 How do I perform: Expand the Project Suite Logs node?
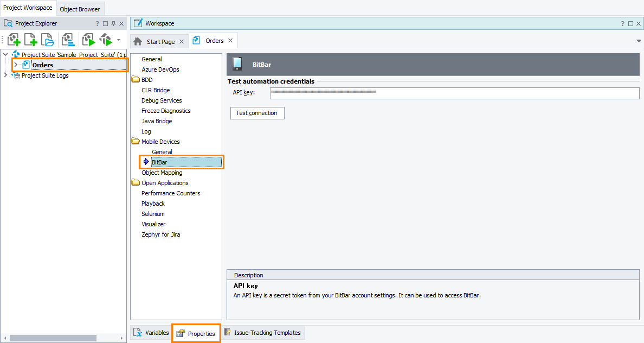[x=5, y=75]
